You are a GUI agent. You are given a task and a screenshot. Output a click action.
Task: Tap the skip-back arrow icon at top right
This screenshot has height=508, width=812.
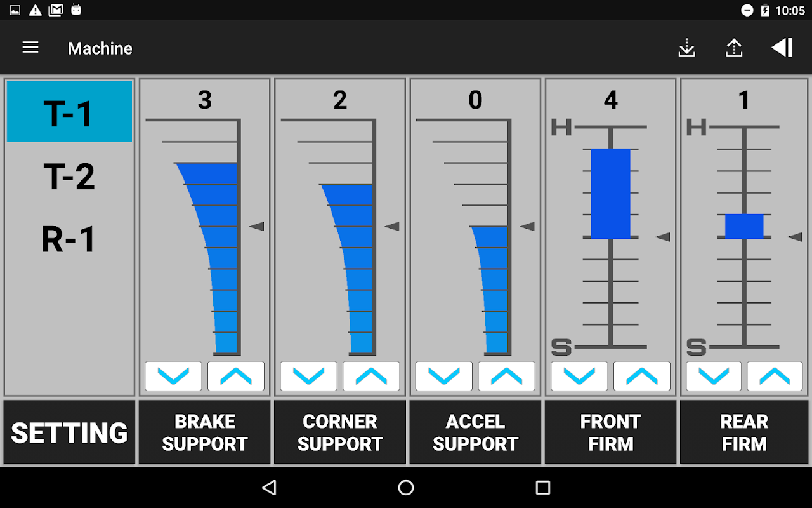[782, 48]
